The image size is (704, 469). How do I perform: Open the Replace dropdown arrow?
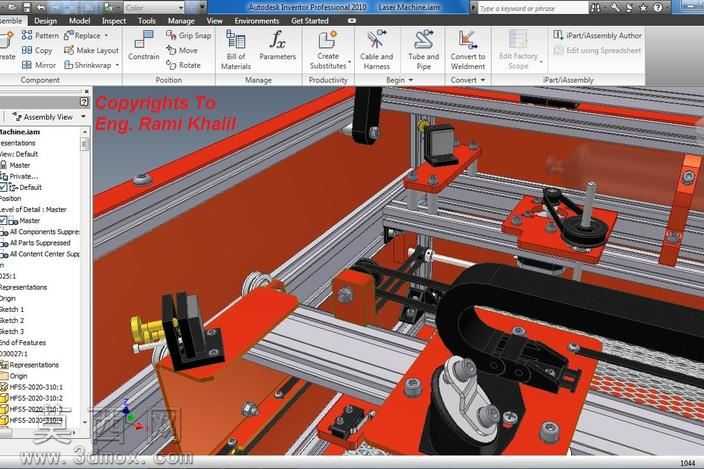(x=106, y=35)
